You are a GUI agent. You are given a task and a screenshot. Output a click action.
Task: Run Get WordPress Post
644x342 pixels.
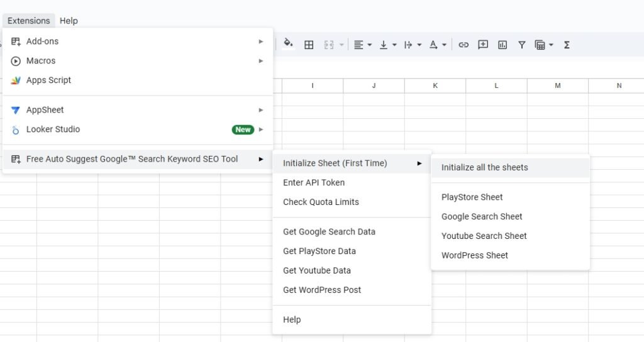pyautogui.click(x=352, y=290)
